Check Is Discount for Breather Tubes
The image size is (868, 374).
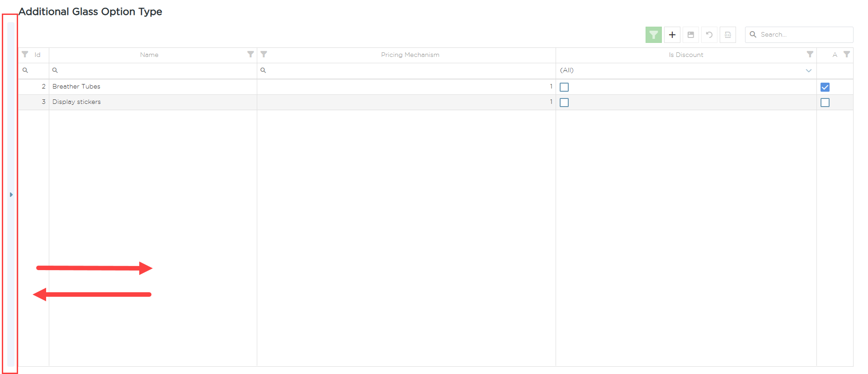[564, 87]
